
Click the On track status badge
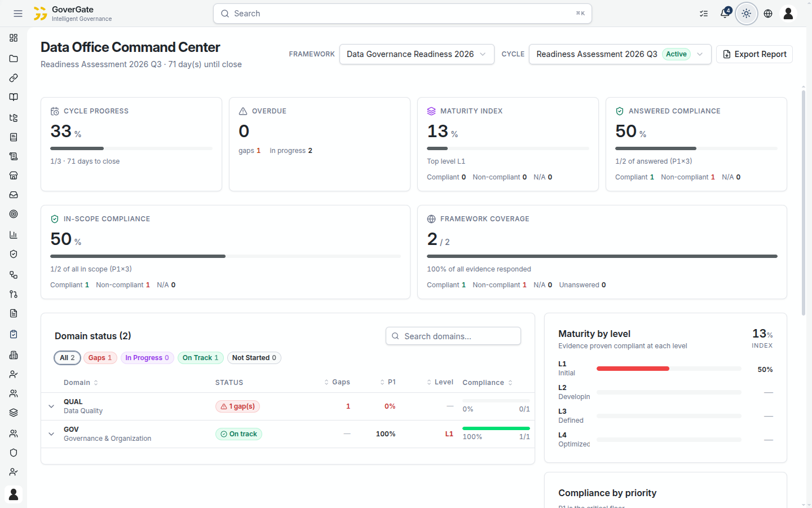239,434
